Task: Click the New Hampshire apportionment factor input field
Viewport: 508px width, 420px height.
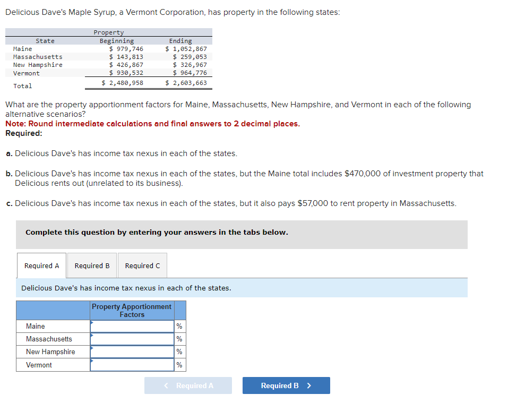Action: 132,352
